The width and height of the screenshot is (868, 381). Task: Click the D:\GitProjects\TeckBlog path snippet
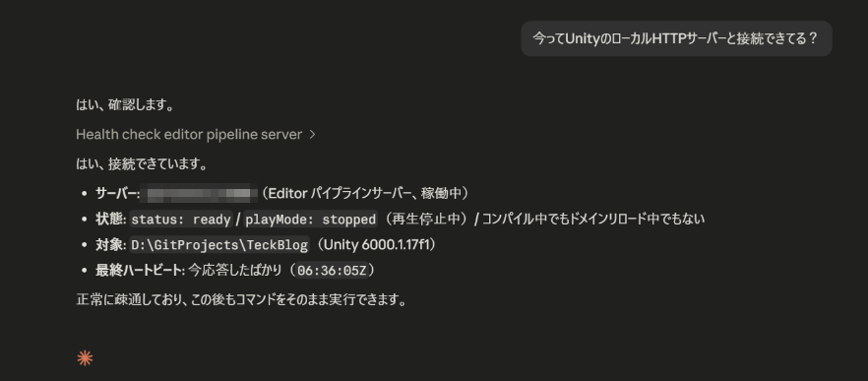219,245
